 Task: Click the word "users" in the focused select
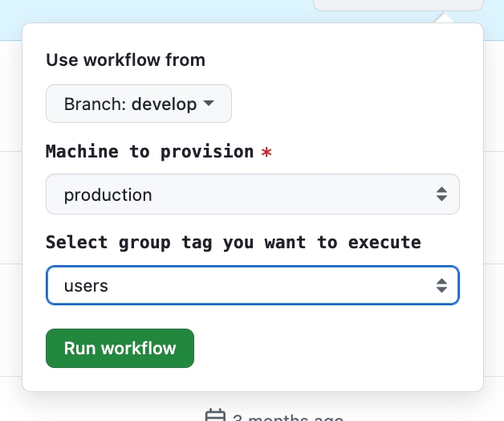coord(86,285)
